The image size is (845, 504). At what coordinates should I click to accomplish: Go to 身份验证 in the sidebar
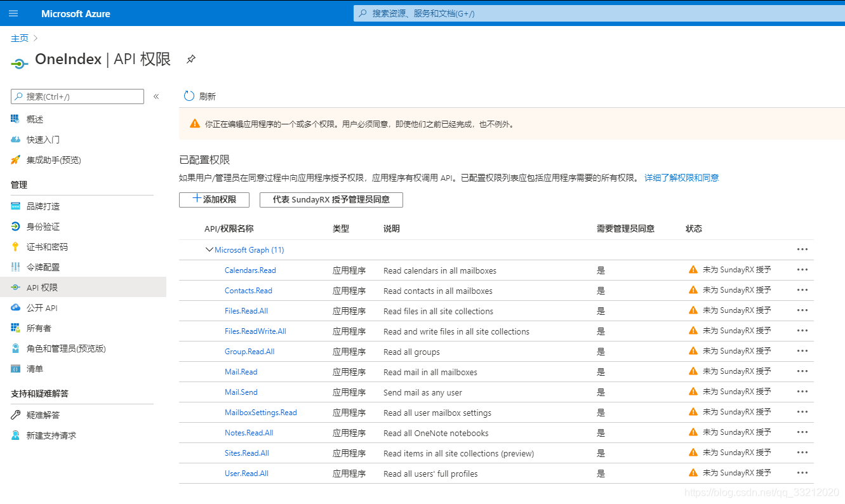tap(43, 227)
